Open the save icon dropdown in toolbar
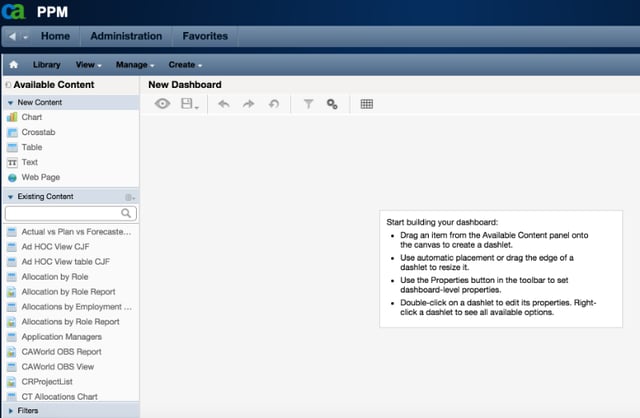This screenshot has height=418, width=640. tap(190, 104)
